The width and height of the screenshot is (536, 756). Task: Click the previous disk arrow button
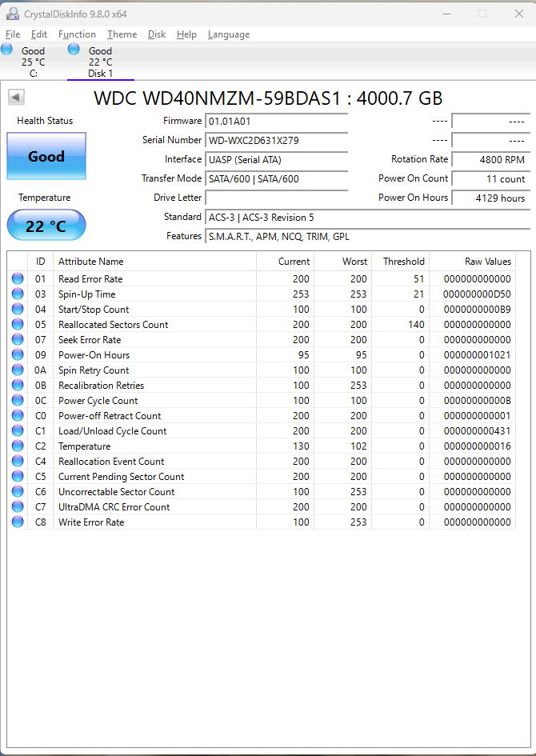click(16, 97)
